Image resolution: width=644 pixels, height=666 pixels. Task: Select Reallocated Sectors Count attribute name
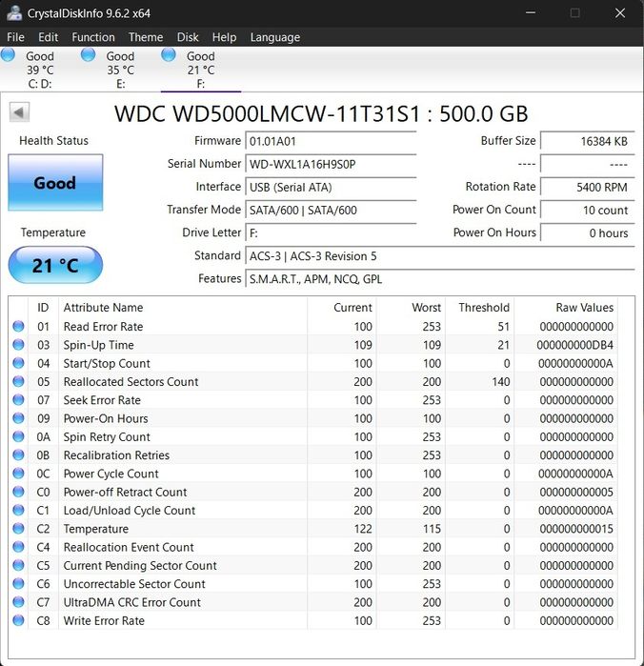pyautogui.click(x=131, y=382)
